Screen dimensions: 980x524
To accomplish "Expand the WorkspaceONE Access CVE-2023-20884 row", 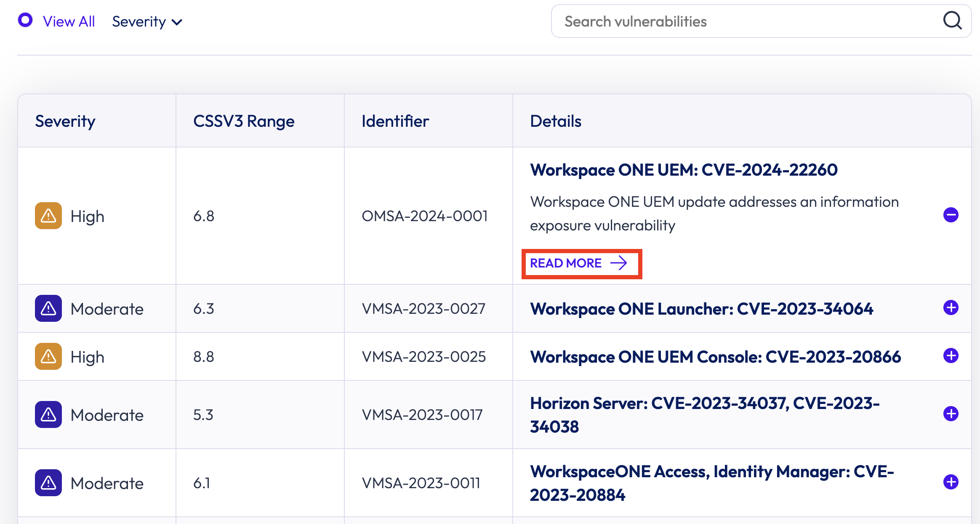I will [951, 482].
